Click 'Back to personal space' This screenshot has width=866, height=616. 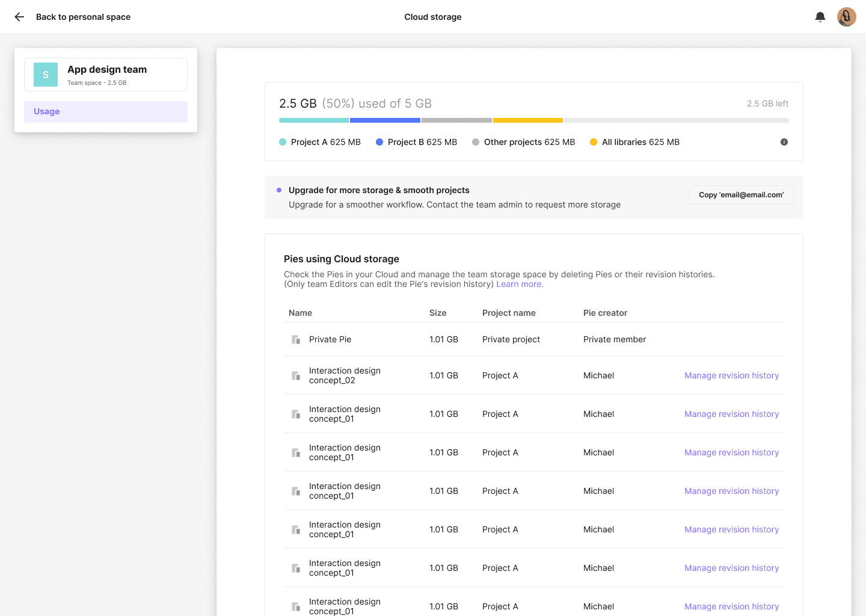pos(83,17)
